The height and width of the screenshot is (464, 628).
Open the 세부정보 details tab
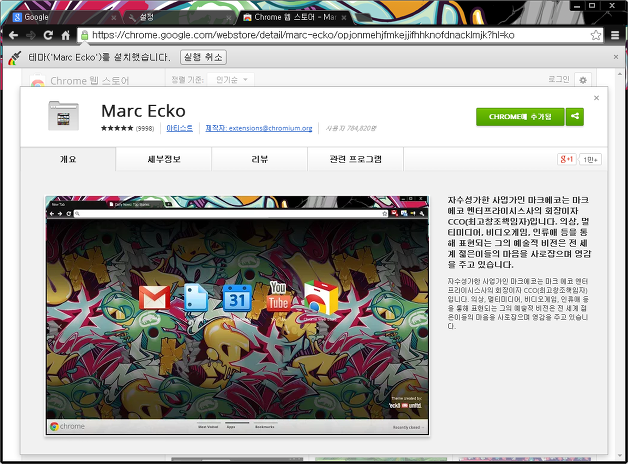(x=164, y=159)
